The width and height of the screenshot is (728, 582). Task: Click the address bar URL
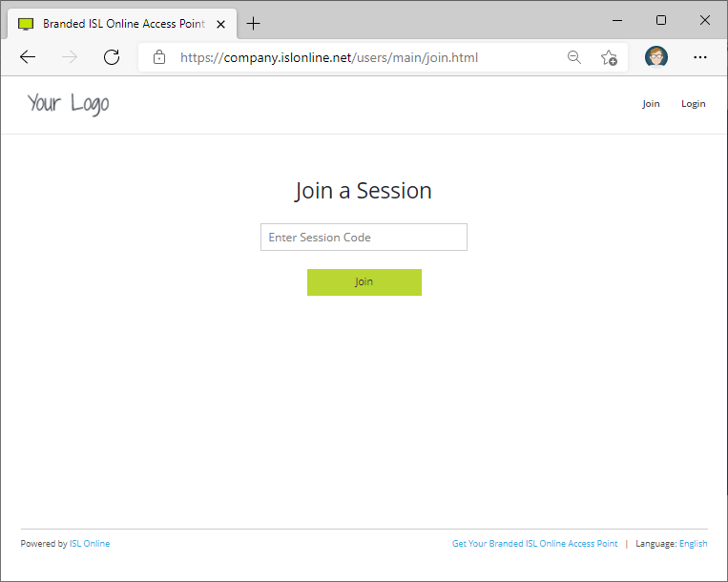click(x=329, y=57)
